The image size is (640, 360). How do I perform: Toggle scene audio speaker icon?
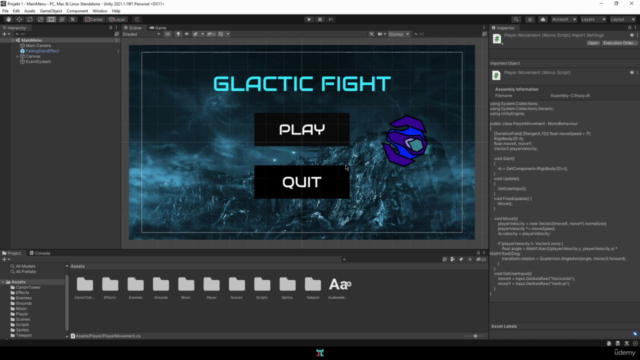187,34
